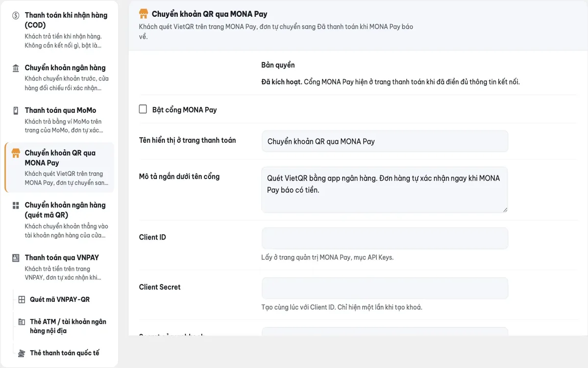
Task: Select the Chuyển khoản ngân hàng payment method
Action: pyautogui.click(x=59, y=78)
